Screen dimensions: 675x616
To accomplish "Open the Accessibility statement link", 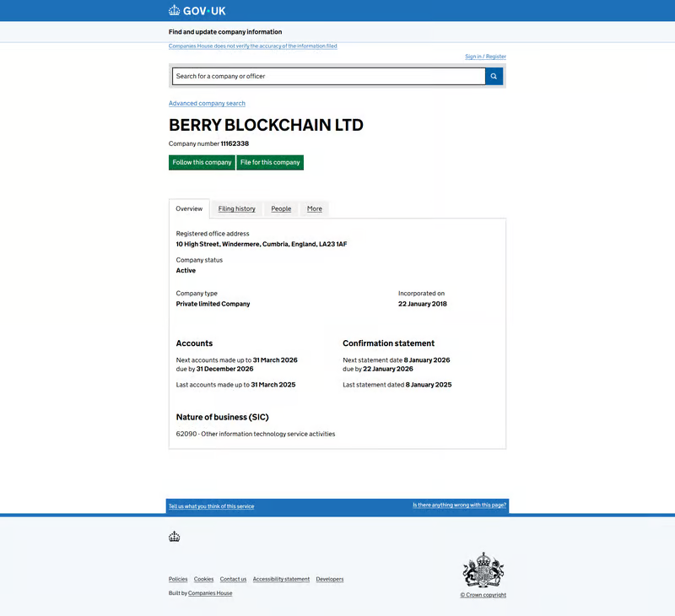I will (x=281, y=579).
